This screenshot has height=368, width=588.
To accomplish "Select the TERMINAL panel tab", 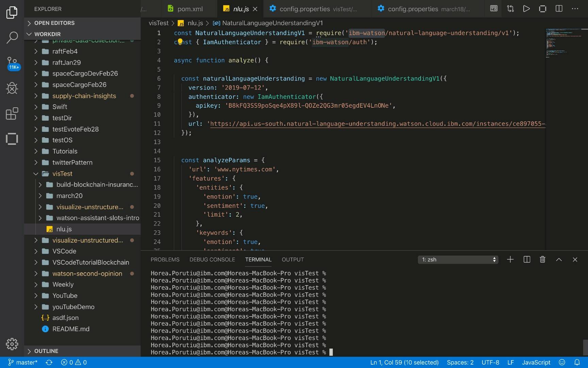I will [x=258, y=260].
